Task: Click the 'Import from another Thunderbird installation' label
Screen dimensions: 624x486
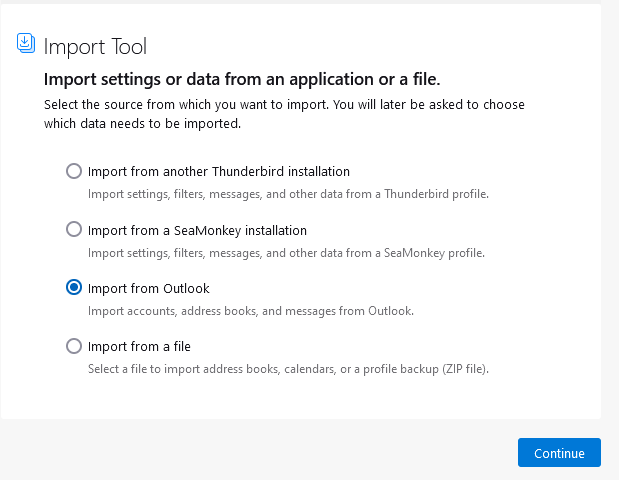Action: pos(220,173)
